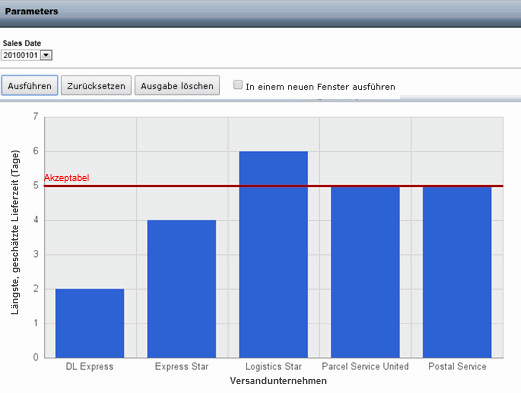Click the Versandunternehmen axis title
The width and height of the screenshot is (521, 393).
[x=278, y=381]
